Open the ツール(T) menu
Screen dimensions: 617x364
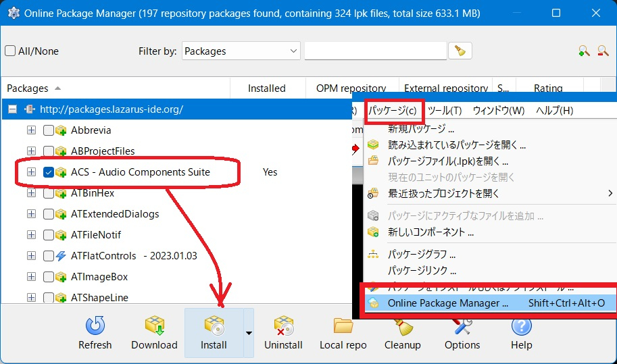[445, 111]
